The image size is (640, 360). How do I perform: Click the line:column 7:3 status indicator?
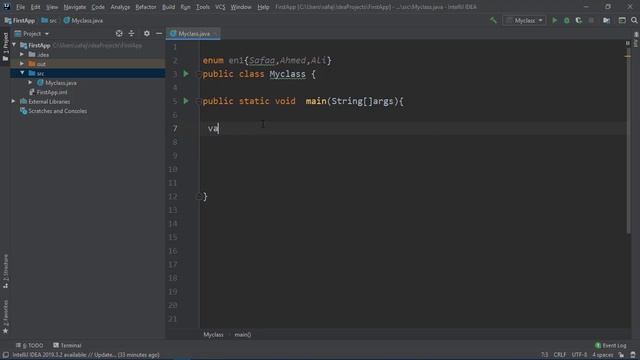tap(544, 355)
